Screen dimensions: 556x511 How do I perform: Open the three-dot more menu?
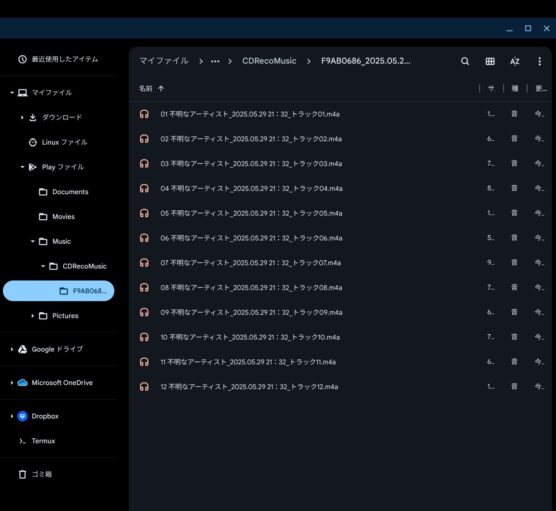click(x=539, y=61)
